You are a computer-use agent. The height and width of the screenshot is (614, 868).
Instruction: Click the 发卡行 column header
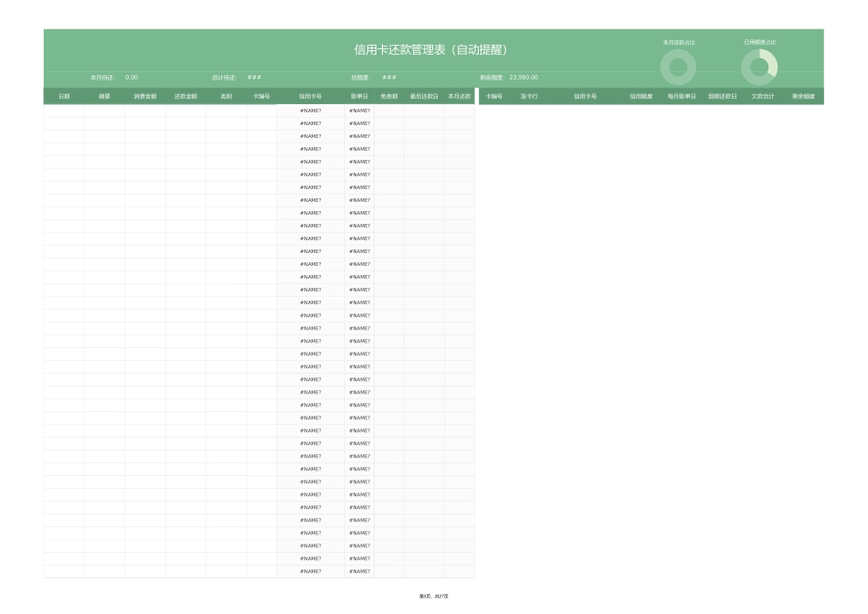(x=529, y=96)
